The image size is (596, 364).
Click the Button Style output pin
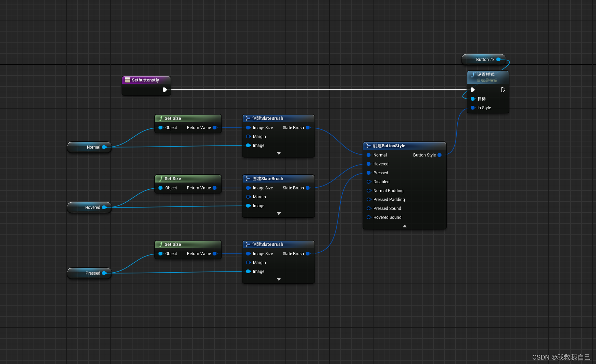(x=440, y=155)
